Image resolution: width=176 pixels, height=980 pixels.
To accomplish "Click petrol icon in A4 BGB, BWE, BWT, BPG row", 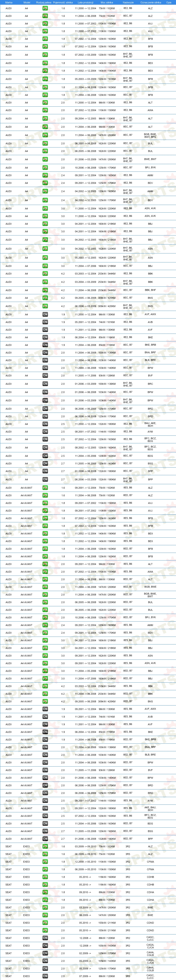I will coord(45,135).
